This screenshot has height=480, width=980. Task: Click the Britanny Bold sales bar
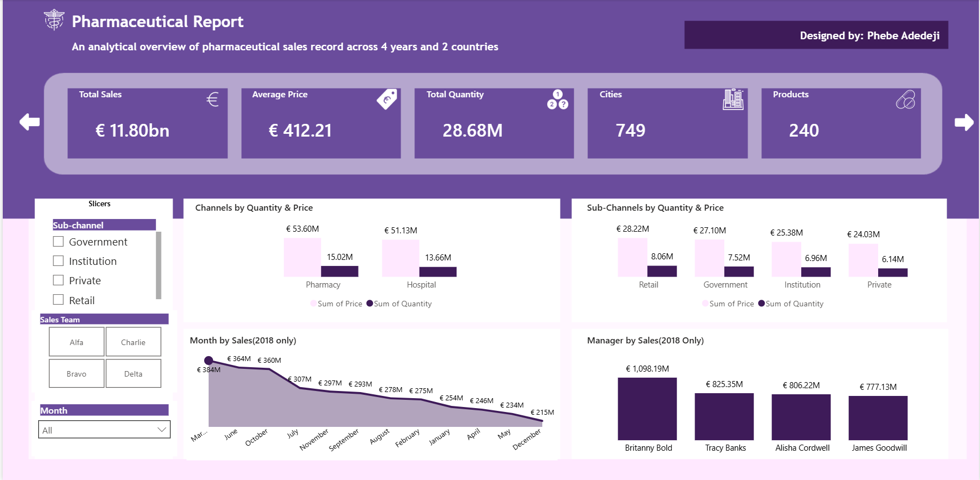click(x=647, y=409)
